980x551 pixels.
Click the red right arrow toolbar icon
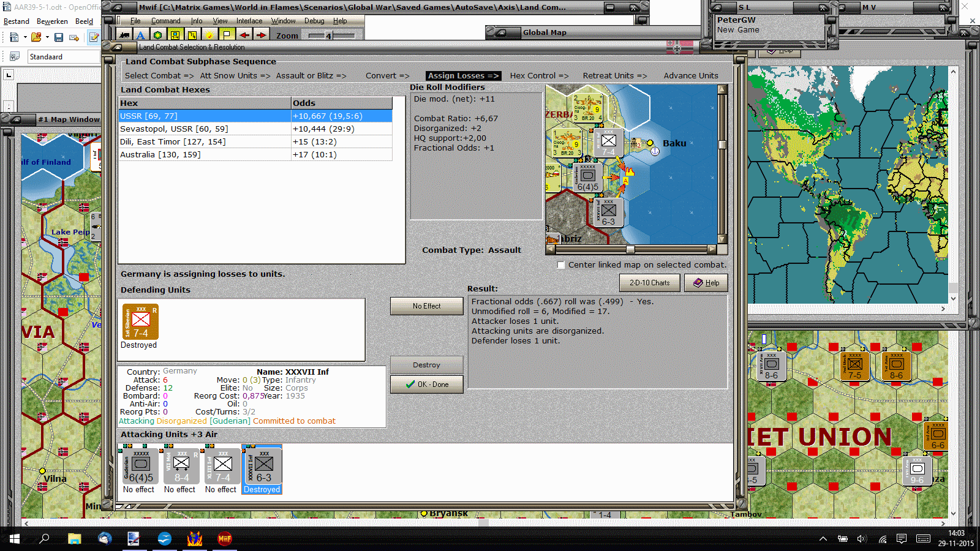[261, 35]
